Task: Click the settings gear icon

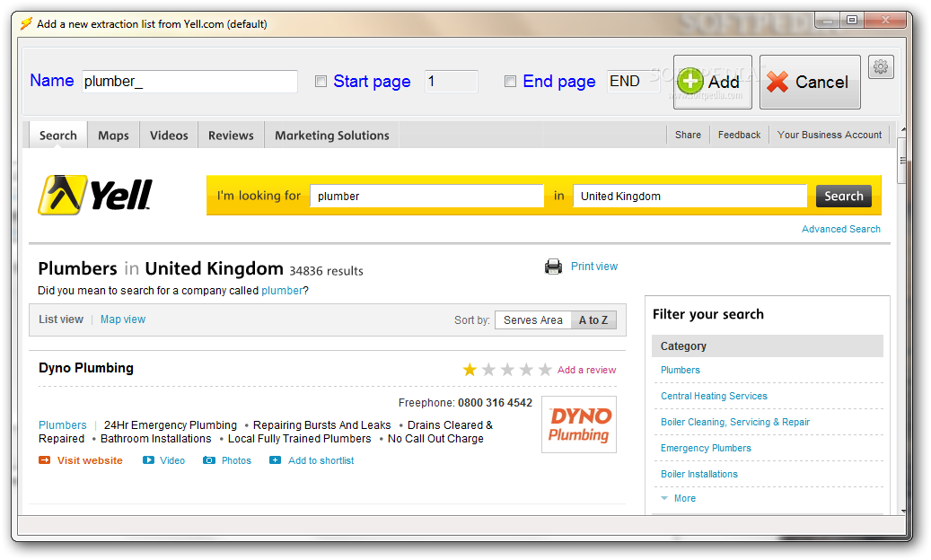Action: point(881,67)
